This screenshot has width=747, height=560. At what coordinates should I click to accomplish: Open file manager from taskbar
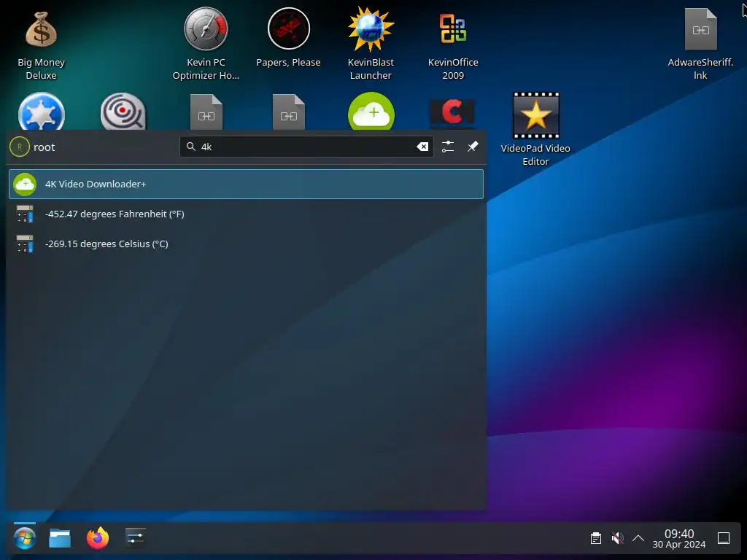60,539
